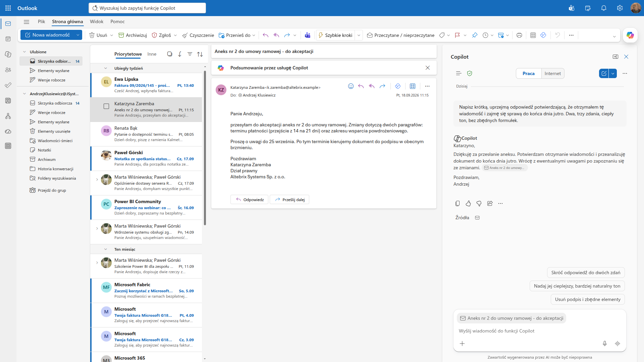Screen dimensions: 644x362
Task: Open the Pomoc tab
Action: click(x=117, y=21)
